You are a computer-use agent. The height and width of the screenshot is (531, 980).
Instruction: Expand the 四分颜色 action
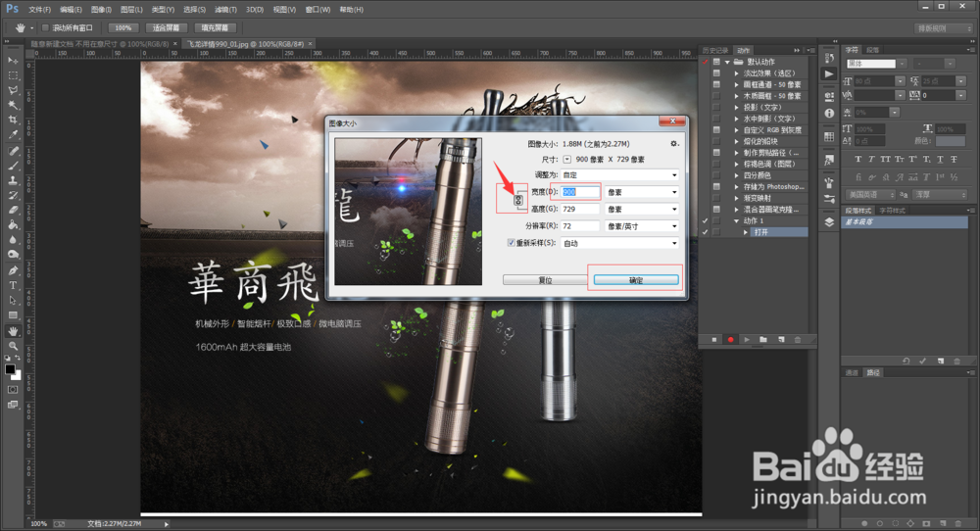point(736,175)
